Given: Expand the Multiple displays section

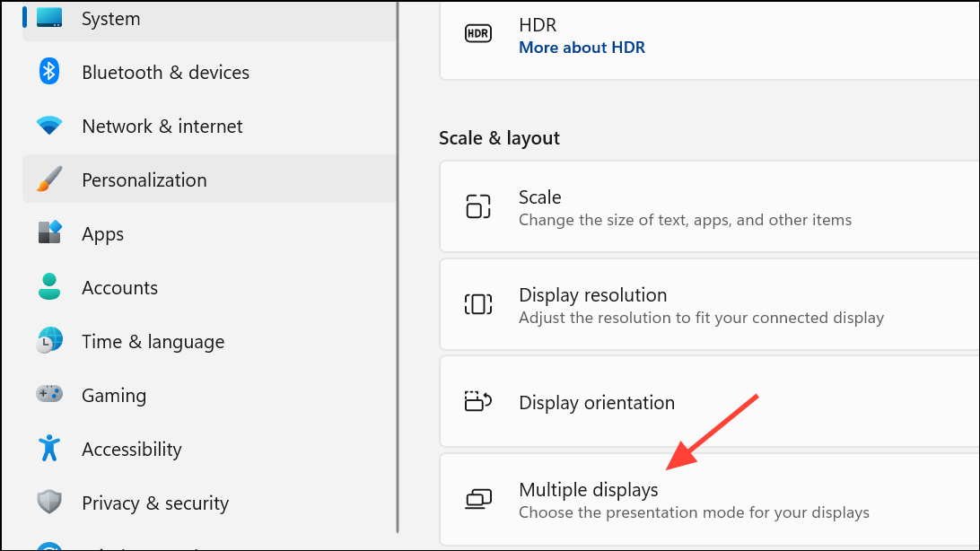Looking at the screenshot, I should 709,500.
